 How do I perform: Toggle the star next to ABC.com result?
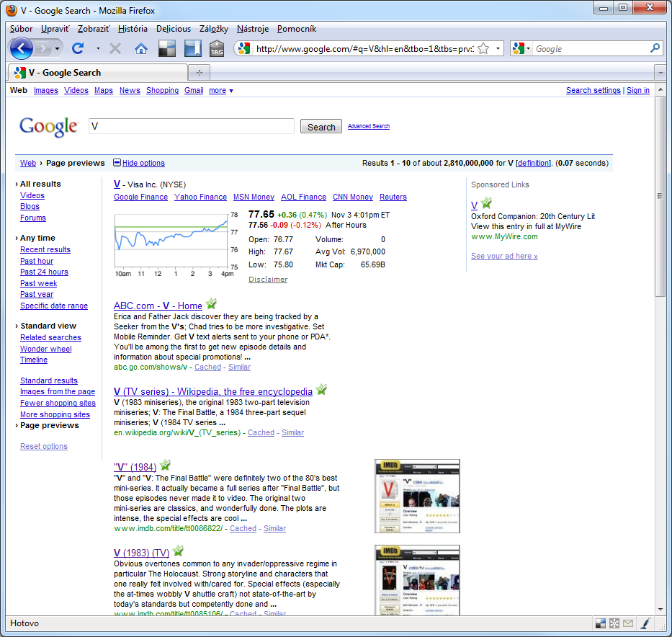coord(211,304)
